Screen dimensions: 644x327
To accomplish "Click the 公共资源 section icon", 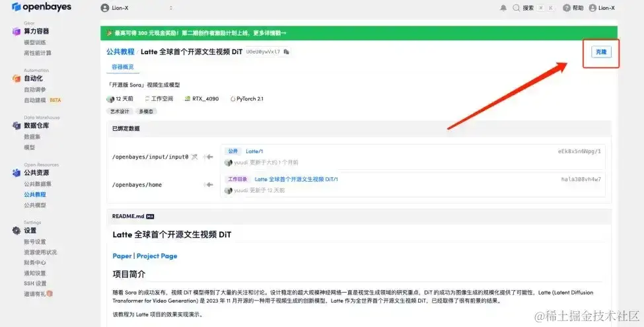I will [x=17, y=173].
